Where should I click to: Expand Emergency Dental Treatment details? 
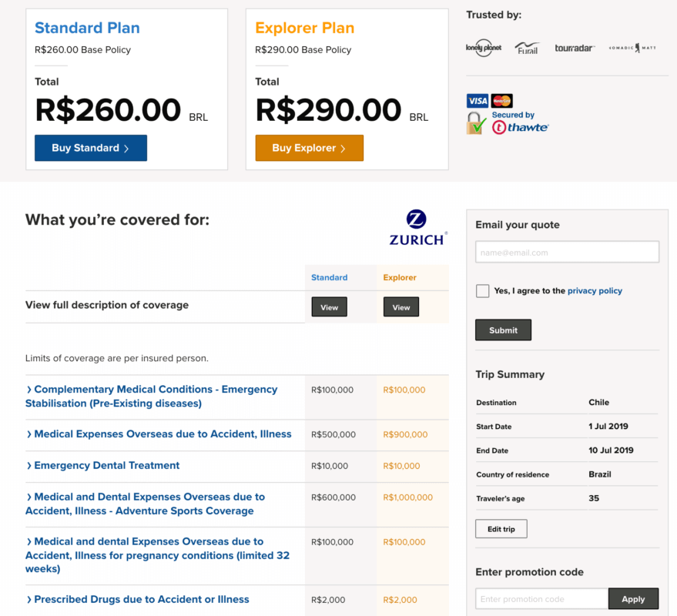click(x=102, y=465)
